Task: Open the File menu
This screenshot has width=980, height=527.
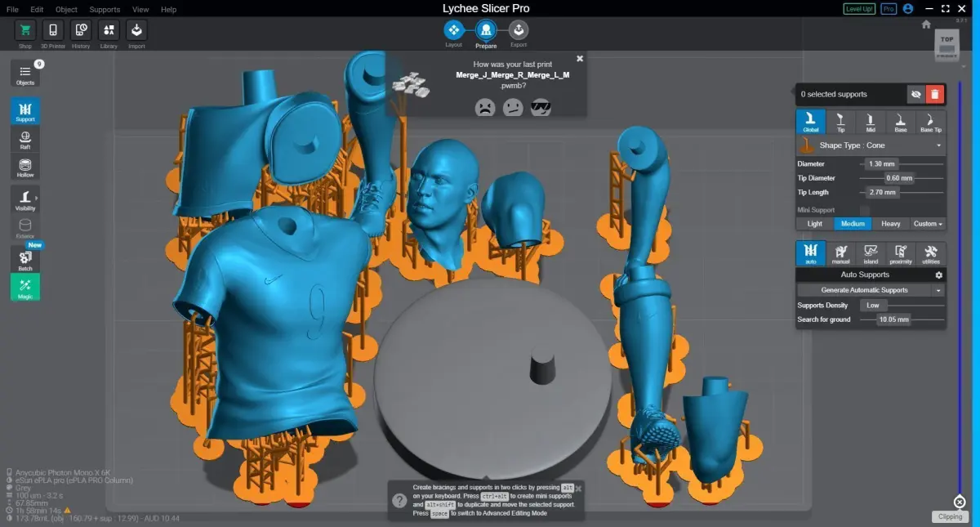Action: pyautogui.click(x=12, y=9)
